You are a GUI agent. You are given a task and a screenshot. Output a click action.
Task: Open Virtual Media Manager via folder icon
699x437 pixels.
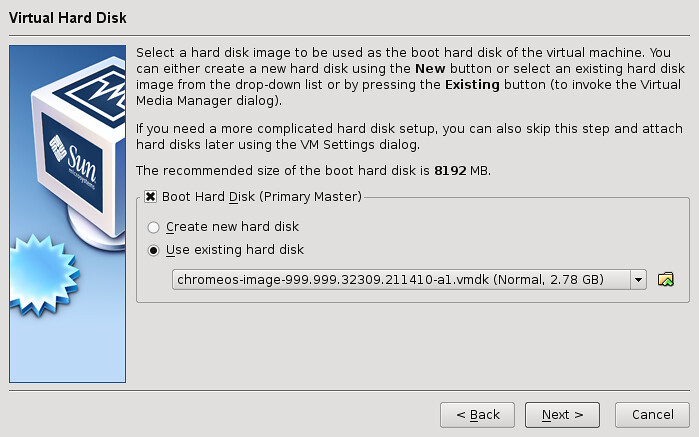click(666, 280)
